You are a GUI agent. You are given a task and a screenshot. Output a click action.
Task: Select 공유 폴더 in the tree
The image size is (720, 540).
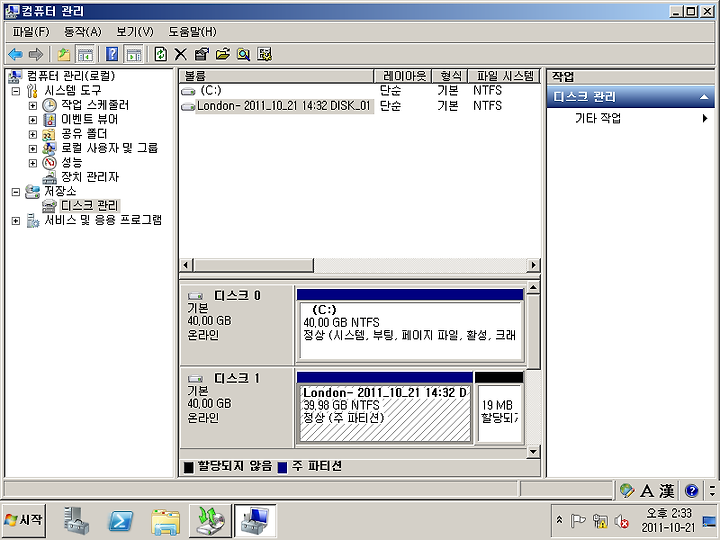pyautogui.click(x=84, y=134)
